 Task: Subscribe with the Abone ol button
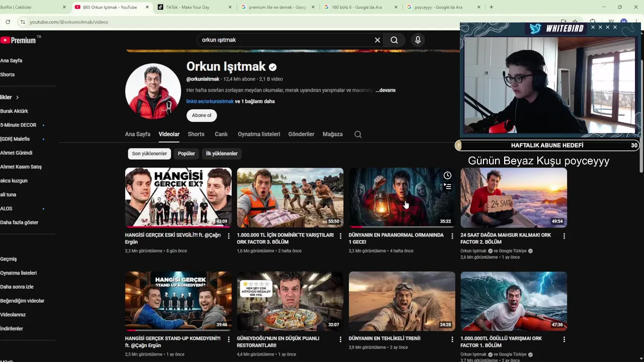tap(202, 115)
